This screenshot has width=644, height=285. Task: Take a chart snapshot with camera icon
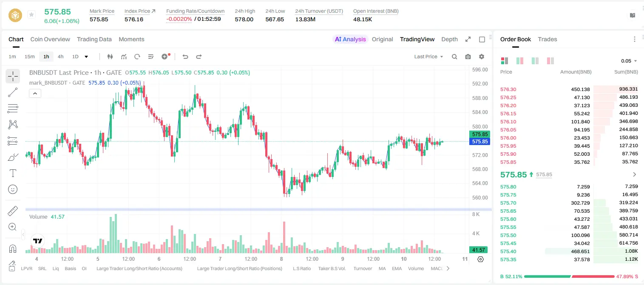[468, 57]
